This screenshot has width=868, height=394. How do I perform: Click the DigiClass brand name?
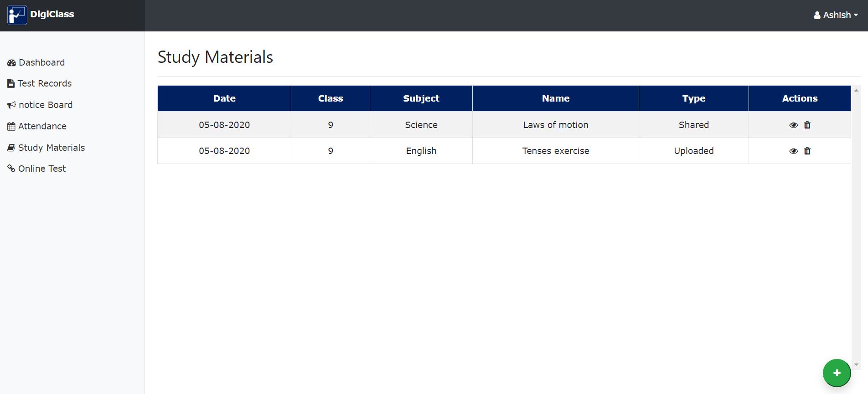pos(52,14)
